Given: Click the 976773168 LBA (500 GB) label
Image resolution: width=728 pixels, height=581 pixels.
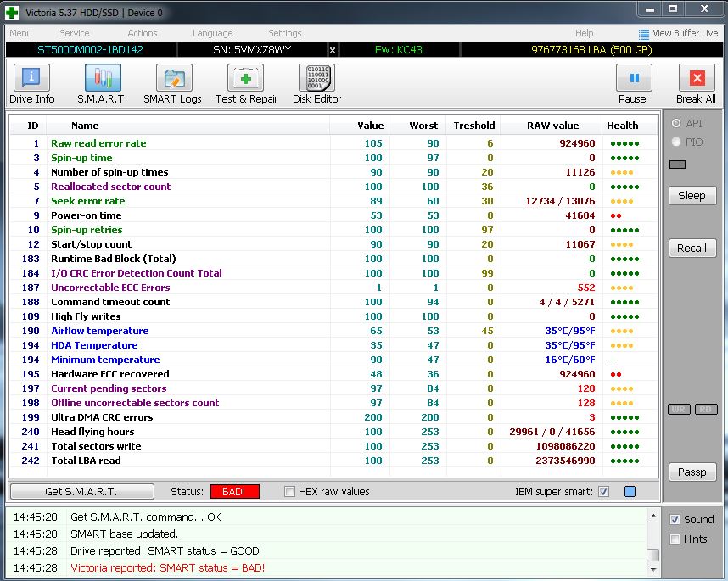Looking at the screenshot, I should [x=591, y=50].
